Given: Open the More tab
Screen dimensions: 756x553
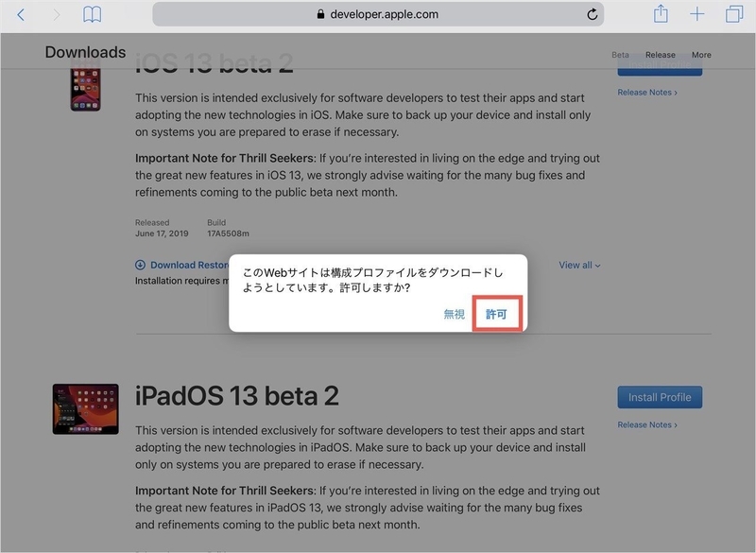Looking at the screenshot, I should (x=701, y=55).
